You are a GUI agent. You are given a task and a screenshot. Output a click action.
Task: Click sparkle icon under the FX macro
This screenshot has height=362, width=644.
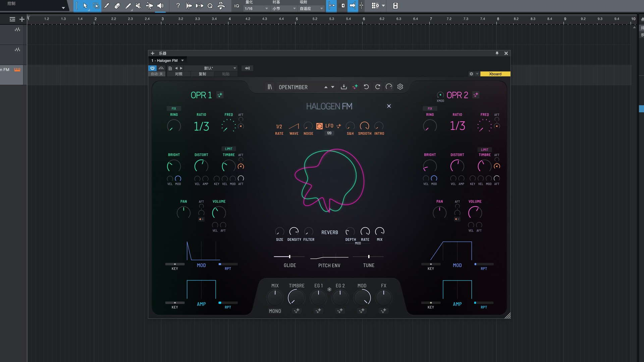pos(383,311)
